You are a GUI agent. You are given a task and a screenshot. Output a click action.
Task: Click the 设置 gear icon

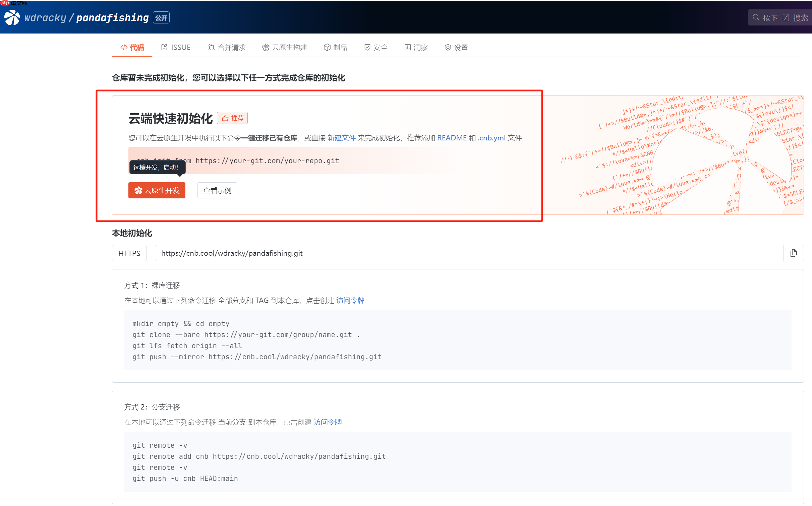pos(448,47)
